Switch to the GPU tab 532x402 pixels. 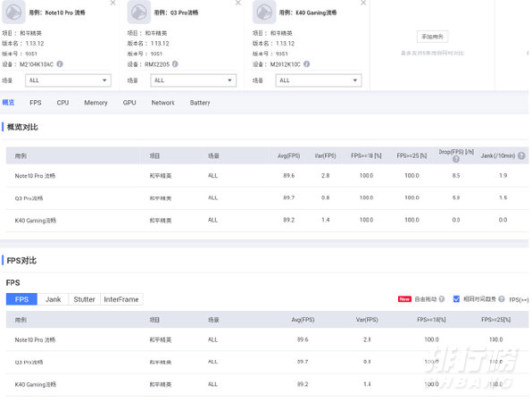coord(129,103)
